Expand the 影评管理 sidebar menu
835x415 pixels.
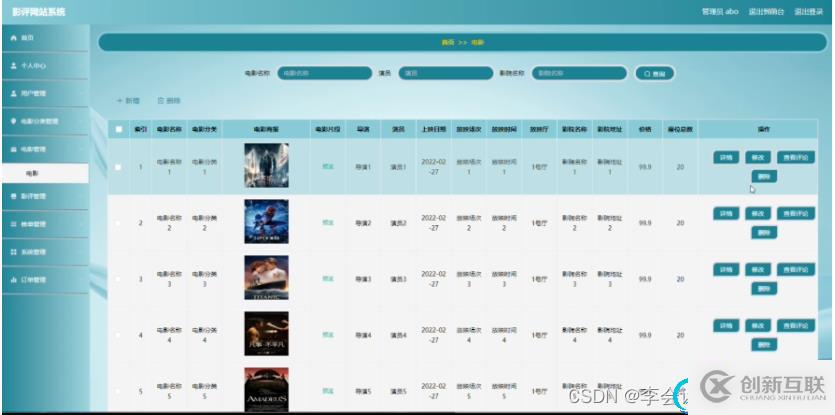click(42, 196)
